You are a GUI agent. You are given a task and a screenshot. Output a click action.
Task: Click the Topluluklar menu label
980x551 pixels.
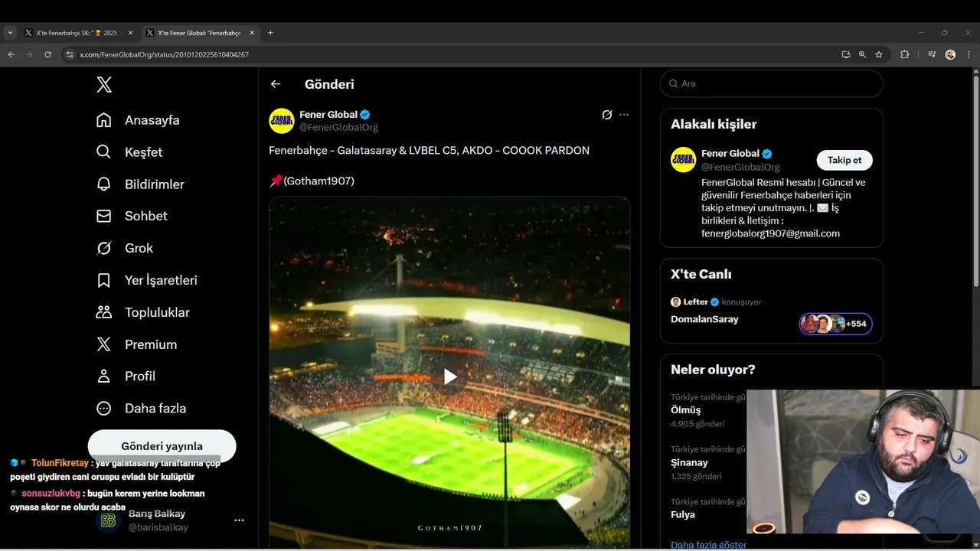[157, 312]
